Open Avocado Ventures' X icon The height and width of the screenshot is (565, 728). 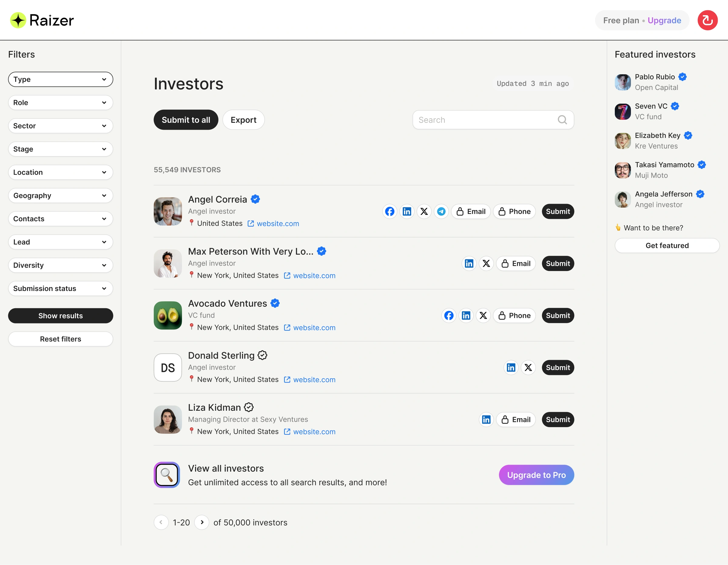[483, 316]
